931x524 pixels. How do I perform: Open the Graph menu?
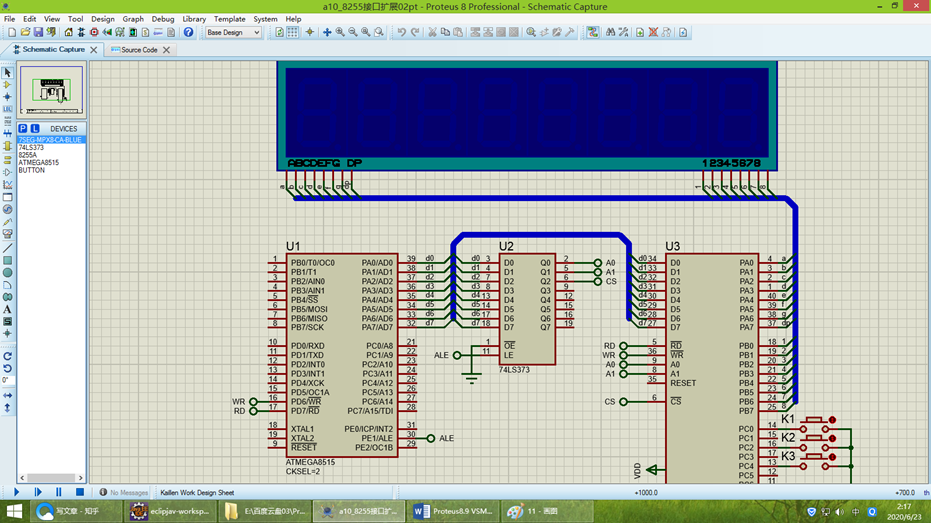pyautogui.click(x=133, y=19)
